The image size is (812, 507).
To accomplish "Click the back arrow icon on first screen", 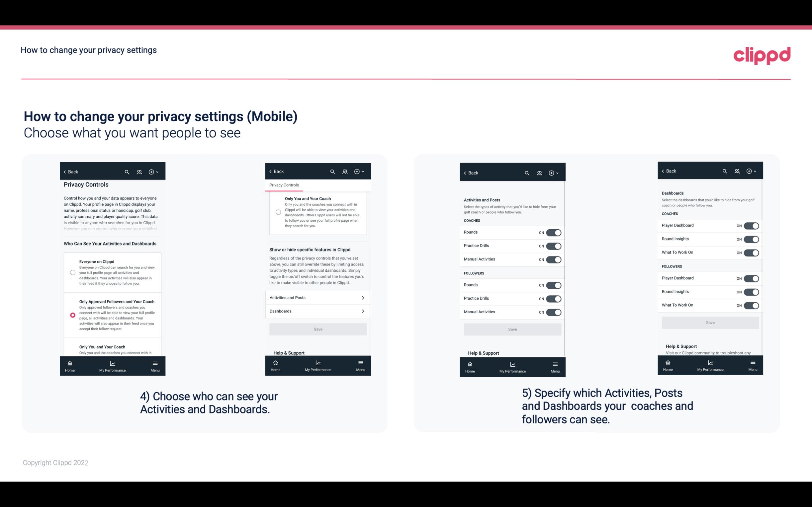I will (65, 171).
